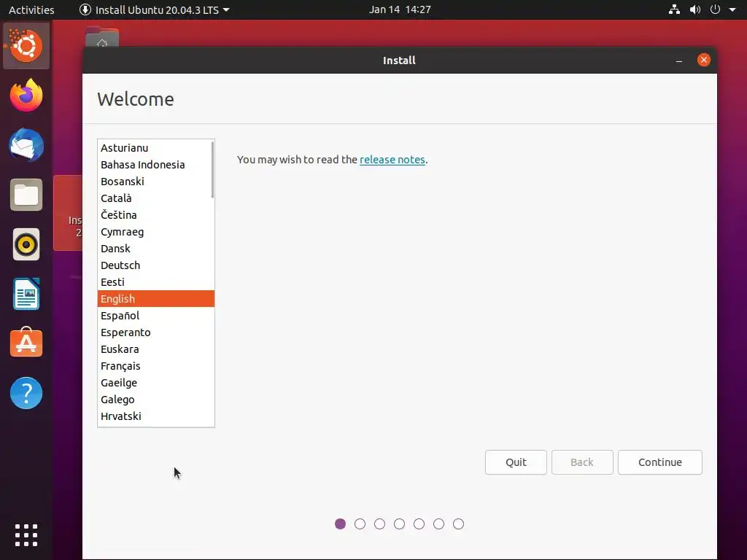Click the Continue button

tap(659, 462)
